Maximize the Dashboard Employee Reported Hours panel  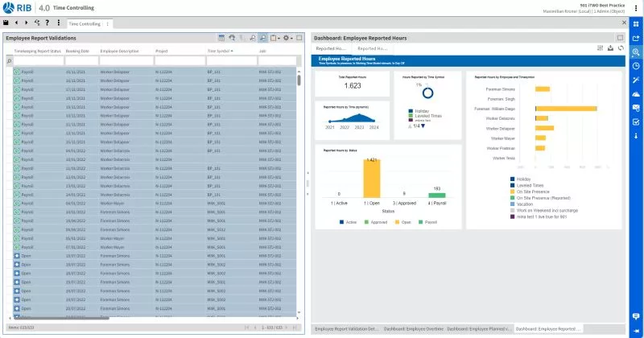pyautogui.click(x=620, y=38)
